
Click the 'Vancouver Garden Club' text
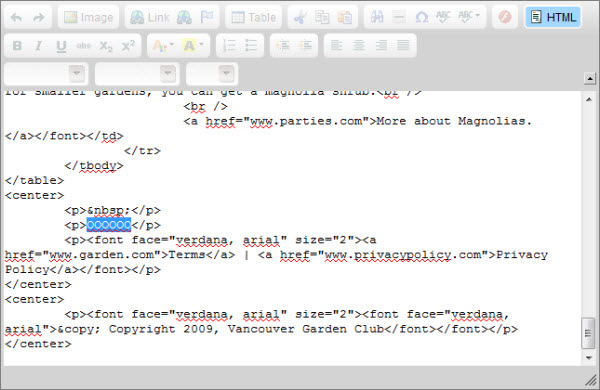pyautogui.click(x=306, y=329)
